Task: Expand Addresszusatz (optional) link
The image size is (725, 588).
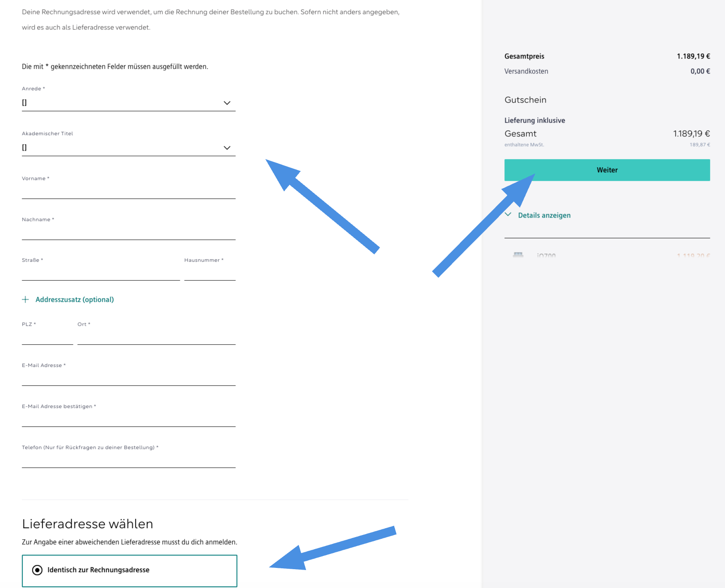Action: [74, 299]
